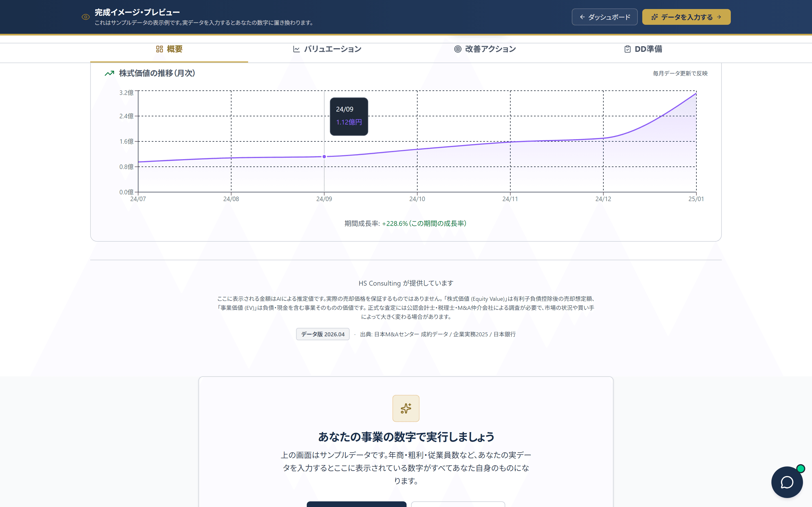
Task: Click the back arrow inside ダッシュボード button
Action: click(582, 17)
